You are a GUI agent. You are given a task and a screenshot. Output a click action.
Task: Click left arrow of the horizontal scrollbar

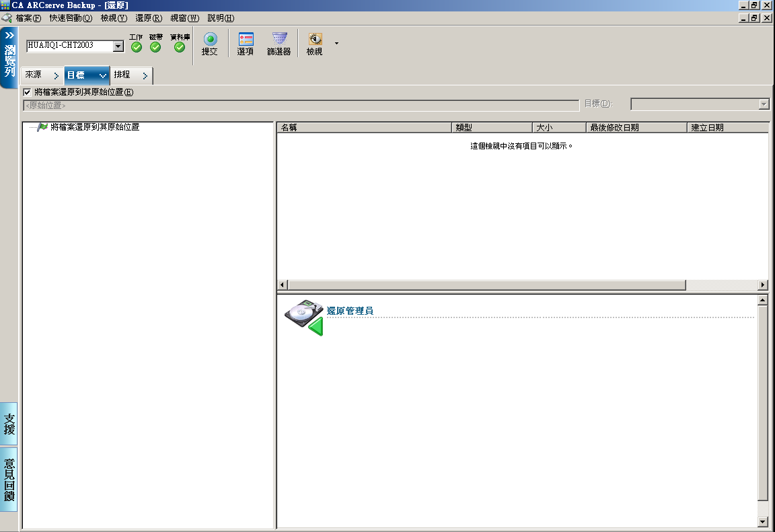(283, 285)
